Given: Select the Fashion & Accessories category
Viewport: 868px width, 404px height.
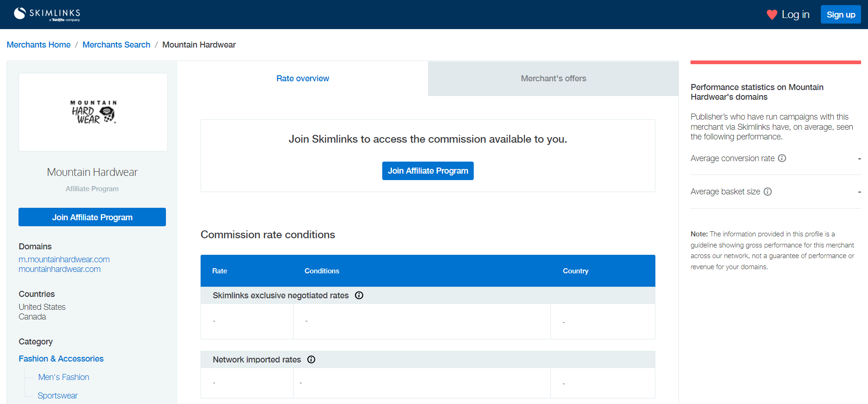Looking at the screenshot, I should pos(61,359).
